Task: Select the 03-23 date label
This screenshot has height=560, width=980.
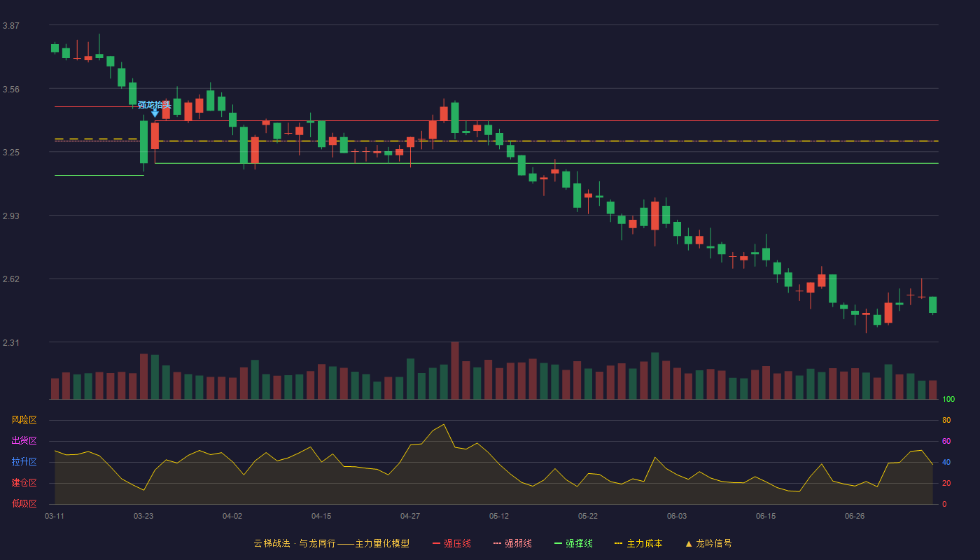Action: tap(143, 516)
